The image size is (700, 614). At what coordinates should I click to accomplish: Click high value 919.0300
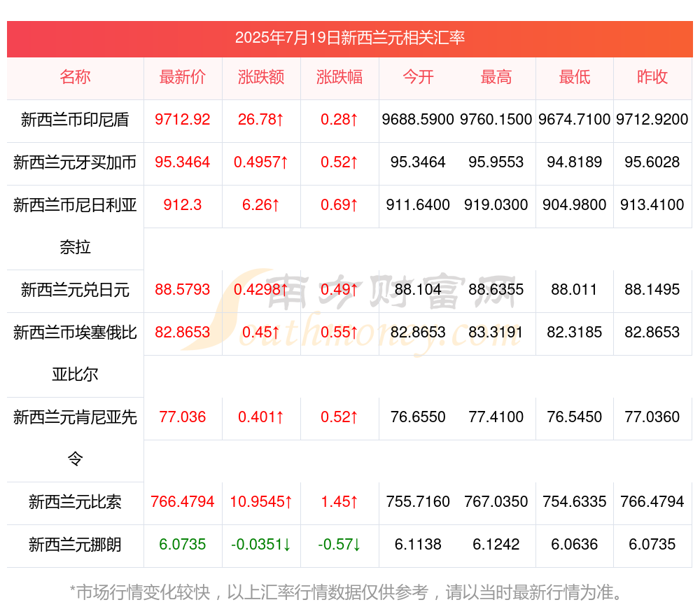coord(496,205)
